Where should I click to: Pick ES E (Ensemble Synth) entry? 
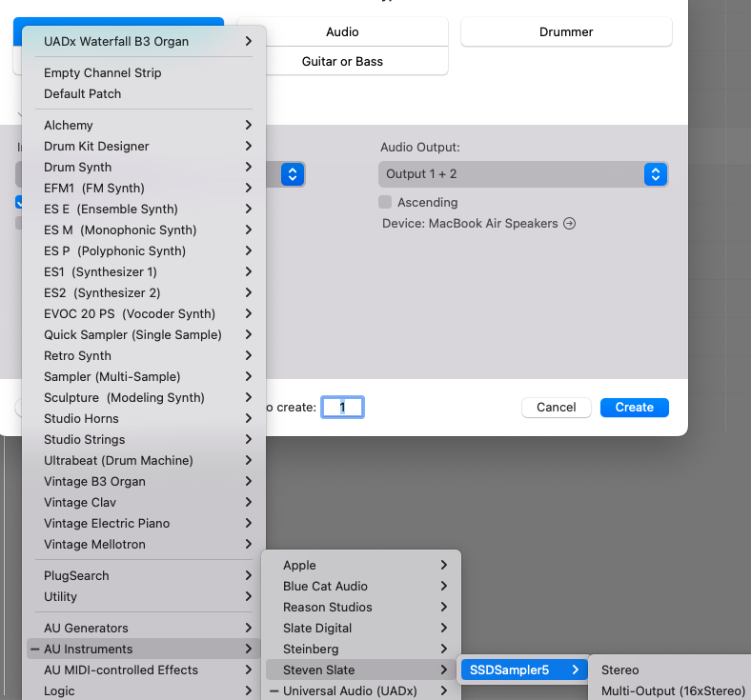click(x=144, y=210)
